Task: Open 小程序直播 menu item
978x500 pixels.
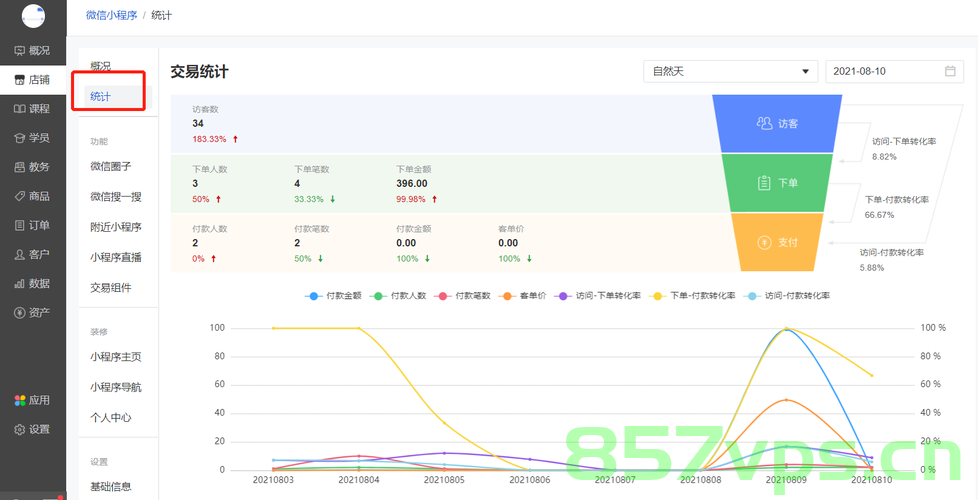Action: coord(116,257)
